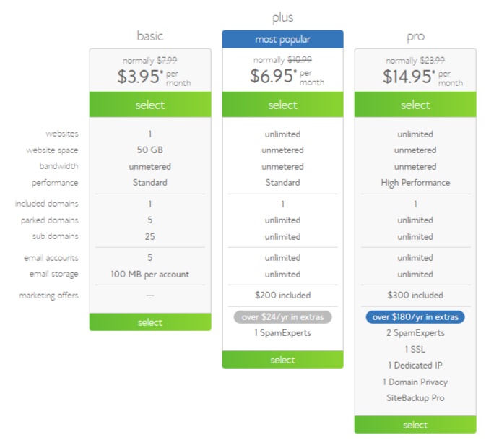
Task: Click '1 Dedicated IP' in pro extras
Action: pyautogui.click(x=415, y=366)
